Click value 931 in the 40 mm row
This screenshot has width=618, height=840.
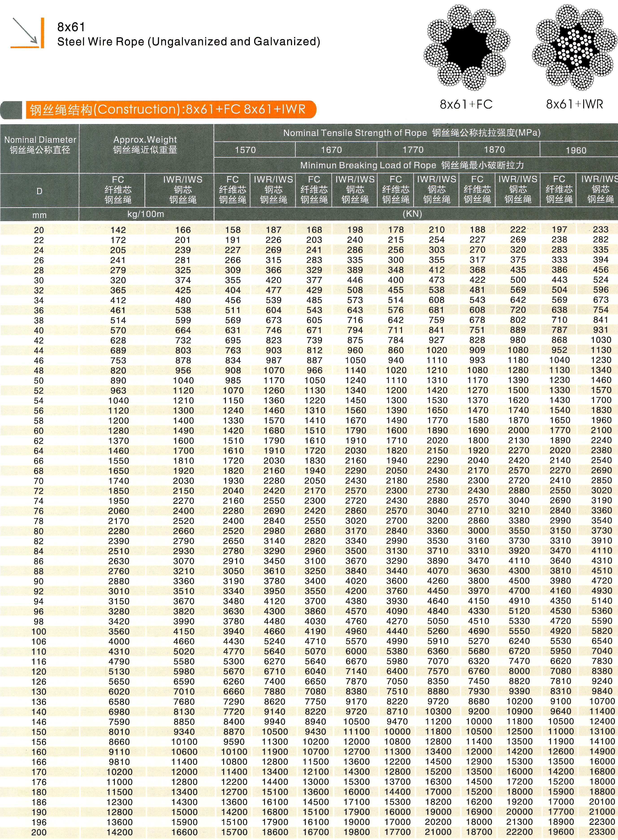pyautogui.click(x=601, y=330)
